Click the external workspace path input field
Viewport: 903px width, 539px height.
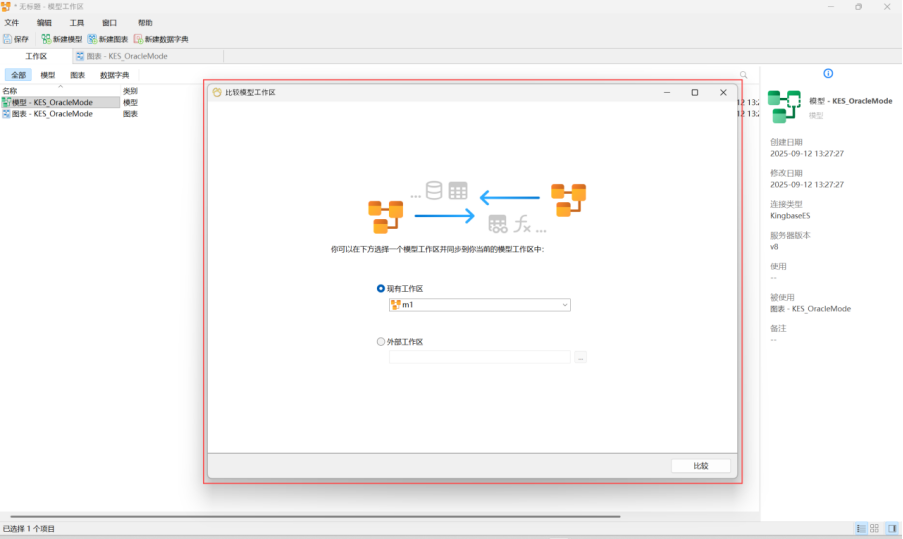[479, 357]
